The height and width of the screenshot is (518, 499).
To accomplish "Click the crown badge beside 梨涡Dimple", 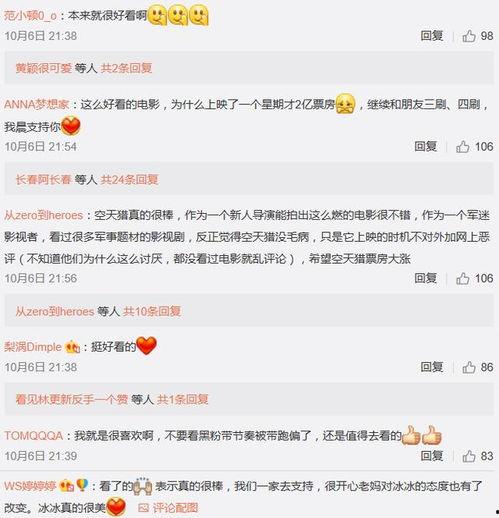I will (x=73, y=347).
